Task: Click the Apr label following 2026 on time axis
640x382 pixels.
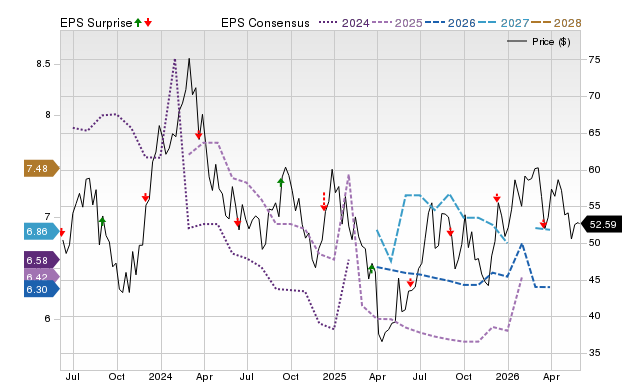Action: tap(551, 376)
